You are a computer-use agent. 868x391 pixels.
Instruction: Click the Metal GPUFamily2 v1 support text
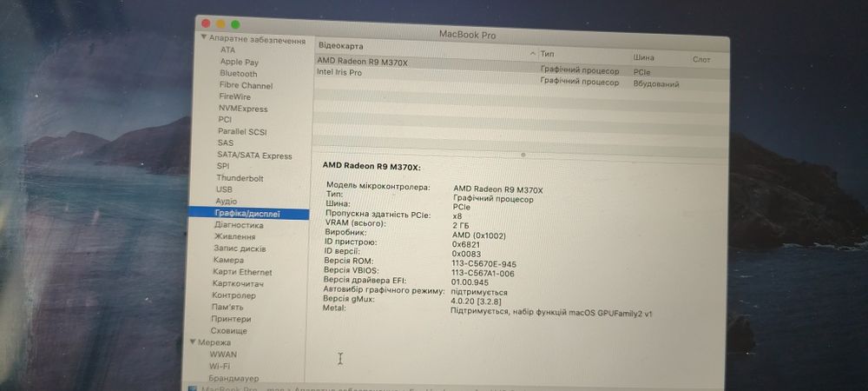(x=552, y=312)
